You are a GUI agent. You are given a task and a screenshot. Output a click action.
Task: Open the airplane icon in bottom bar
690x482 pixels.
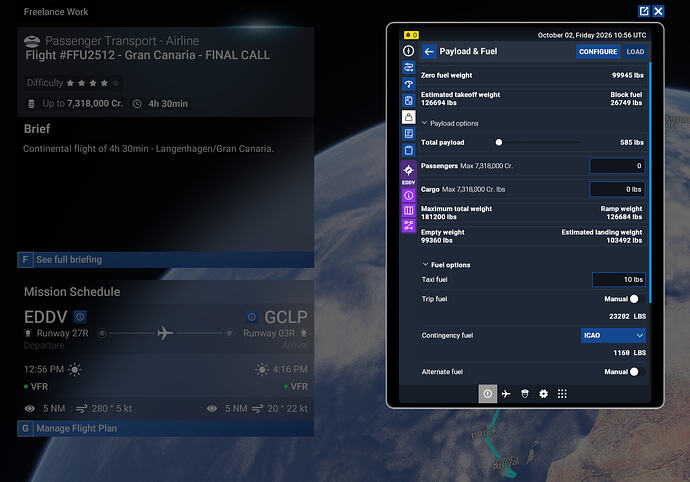click(506, 394)
